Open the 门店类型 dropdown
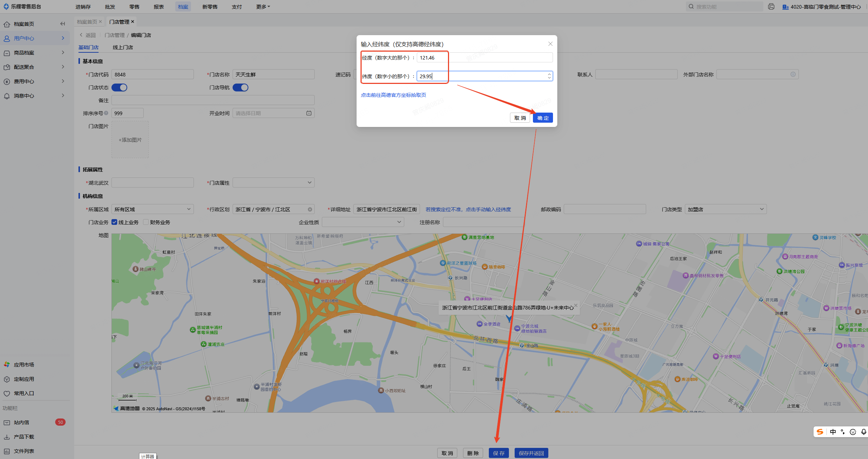This screenshot has height=459, width=868. (725, 209)
